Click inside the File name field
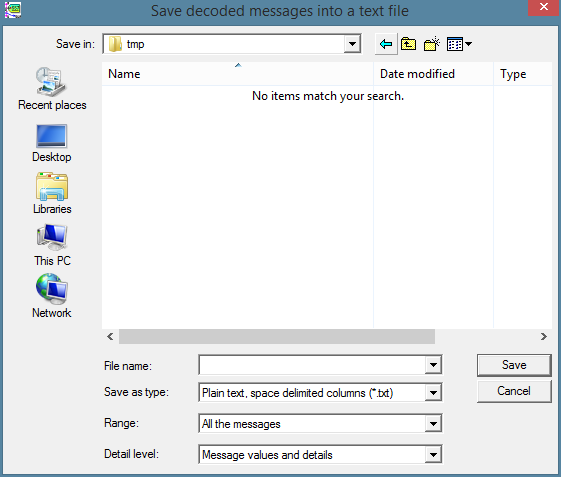Image resolution: width=561 pixels, height=477 pixels. tap(312, 365)
